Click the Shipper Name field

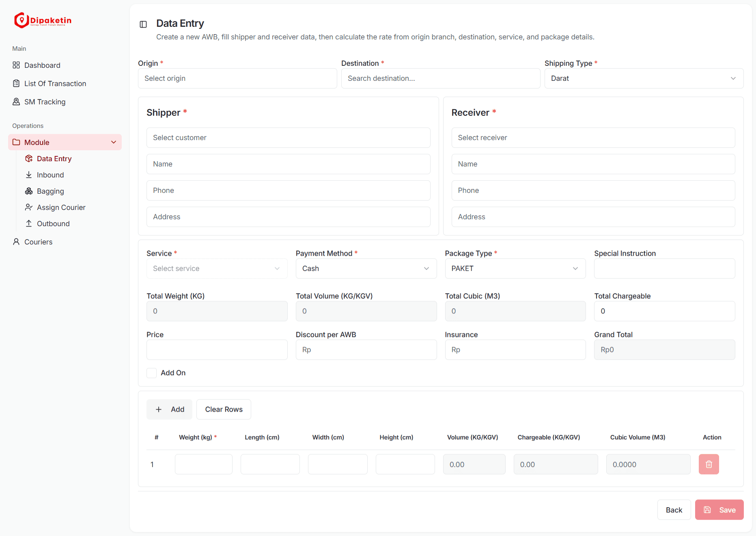click(289, 164)
